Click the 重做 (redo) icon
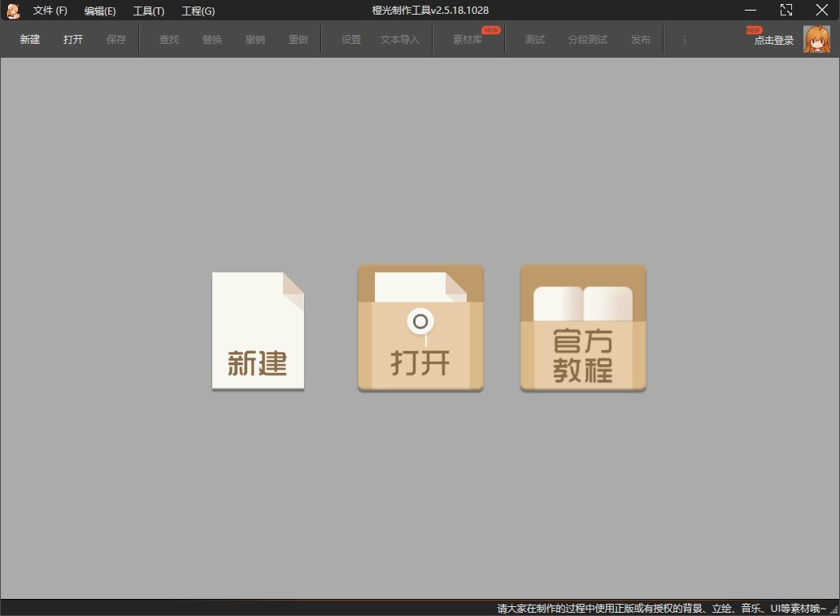 (298, 39)
